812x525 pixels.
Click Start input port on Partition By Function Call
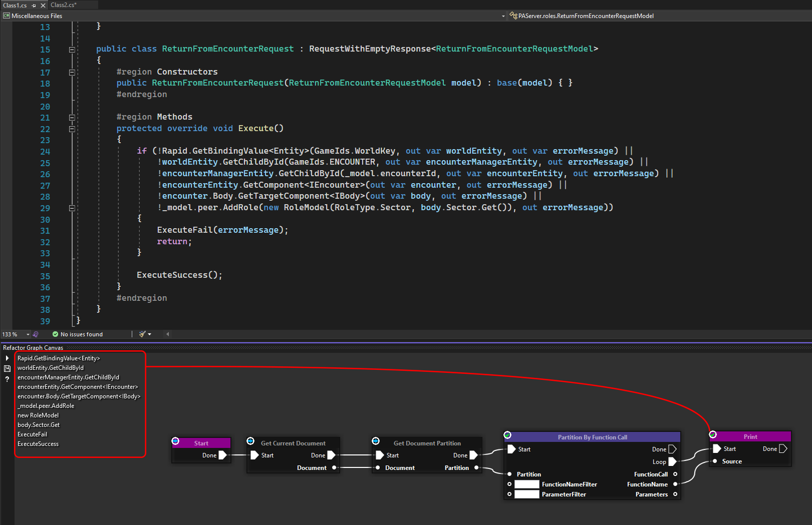pos(511,449)
